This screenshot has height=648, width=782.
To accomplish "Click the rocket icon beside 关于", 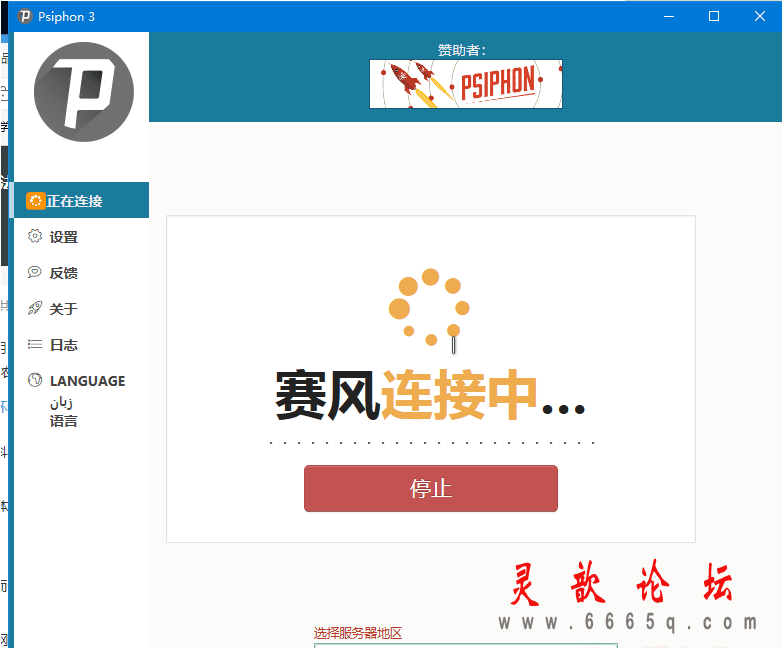I will pyautogui.click(x=35, y=308).
